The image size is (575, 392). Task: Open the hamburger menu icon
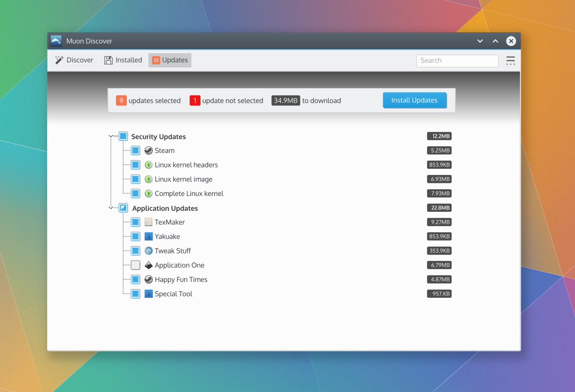pyautogui.click(x=510, y=60)
